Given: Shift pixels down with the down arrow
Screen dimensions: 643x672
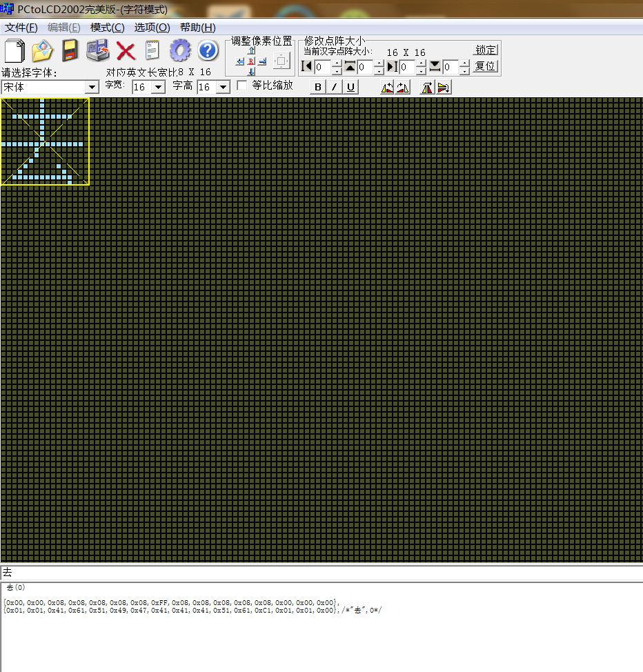Looking at the screenshot, I should [252, 72].
